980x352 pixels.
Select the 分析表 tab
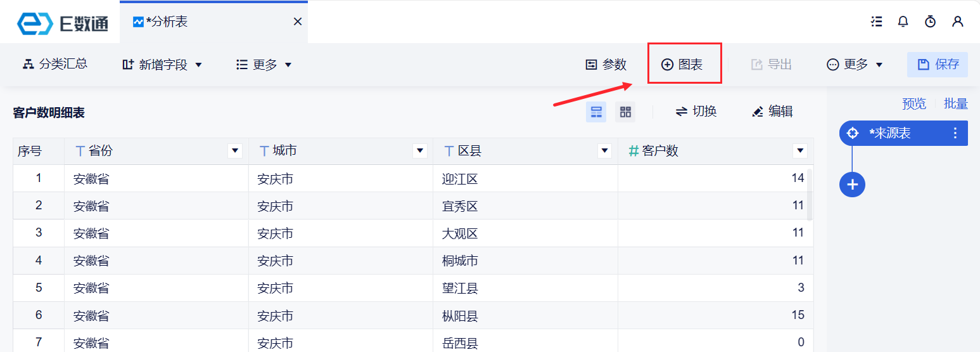coord(166,22)
